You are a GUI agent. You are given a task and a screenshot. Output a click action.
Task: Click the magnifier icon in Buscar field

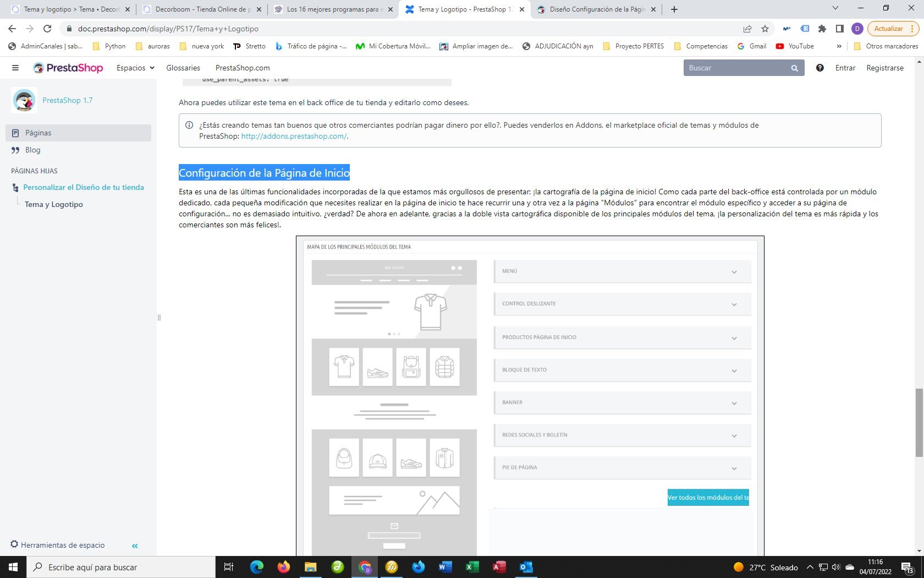(794, 68)
